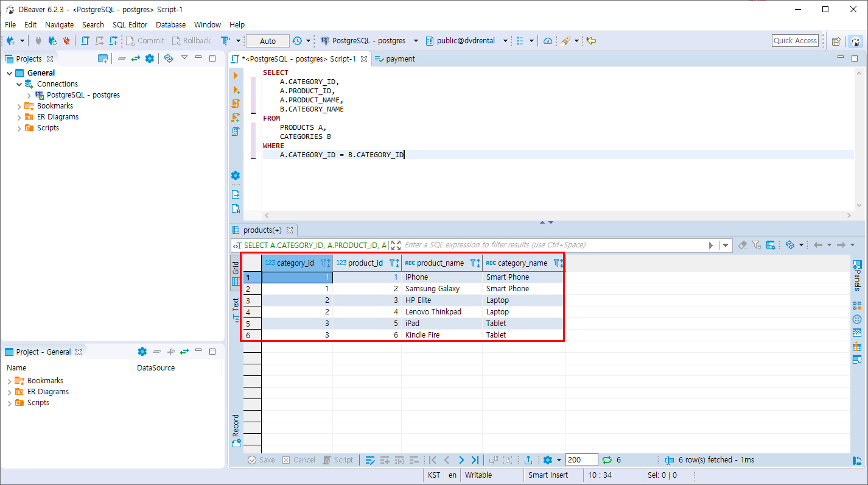Click fetch size field showing 200
The height and width of the screenshot is (485, 868).
click(x=581, y=460)
